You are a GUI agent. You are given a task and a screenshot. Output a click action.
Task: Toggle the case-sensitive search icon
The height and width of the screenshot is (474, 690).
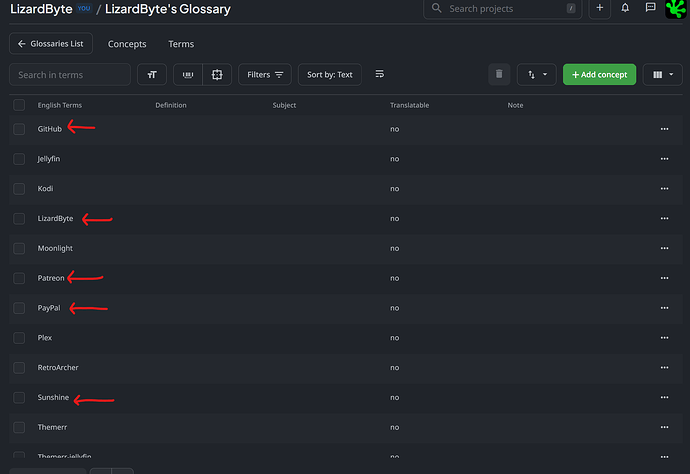[151, 75]
